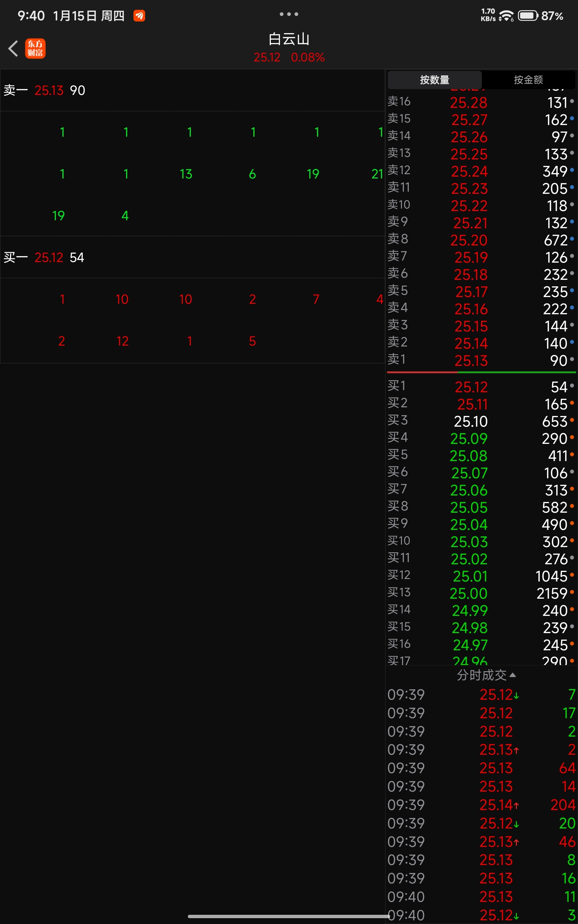This screenshot has height=924, width=578.
Task: Collapse the 分时成交 section
Action: click(486, 675)
